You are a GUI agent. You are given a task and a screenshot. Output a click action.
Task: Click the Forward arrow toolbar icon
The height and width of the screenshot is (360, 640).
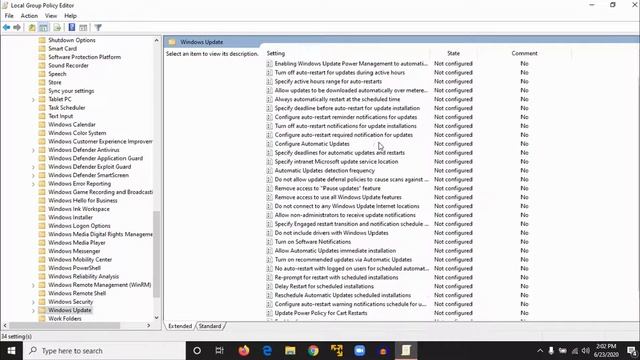[x=17, y=27]
